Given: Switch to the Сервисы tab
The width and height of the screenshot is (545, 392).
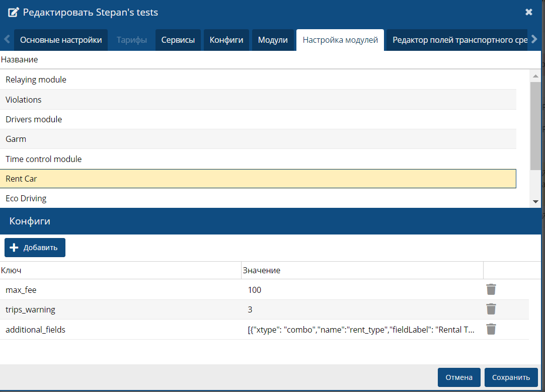Looking at the screenshot, I should 178,40.
